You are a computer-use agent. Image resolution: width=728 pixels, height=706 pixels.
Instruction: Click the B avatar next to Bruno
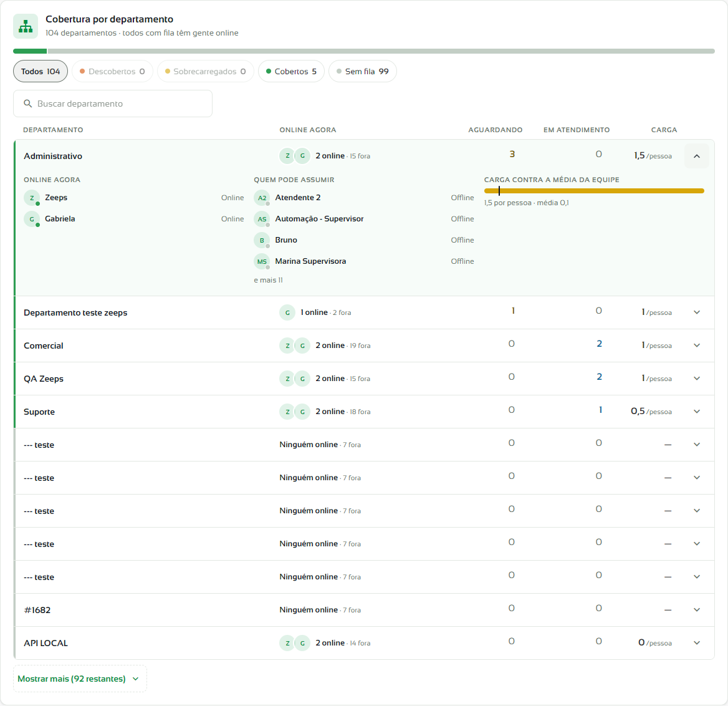coord(262,240)
